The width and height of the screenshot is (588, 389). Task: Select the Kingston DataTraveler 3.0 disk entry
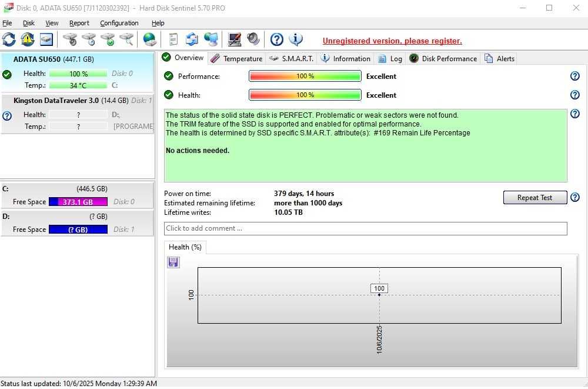coord(77,114)
